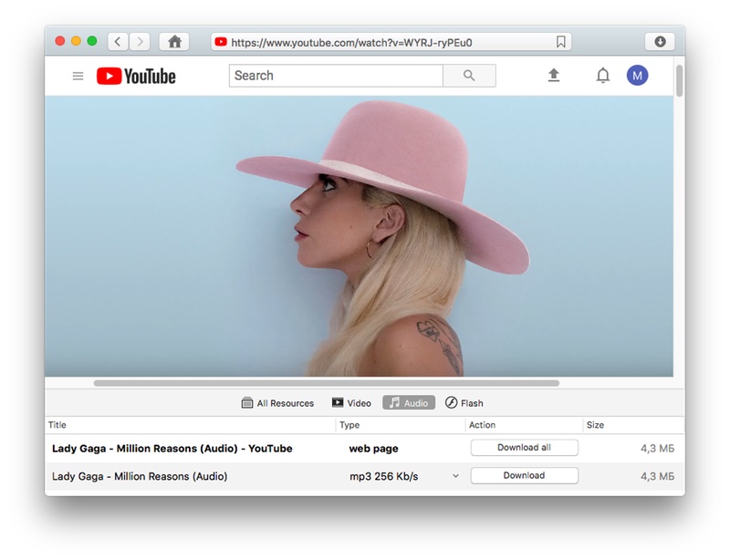Click the YouTube site icon in address bar
This screenshot has width=730, height=560.
221,42
